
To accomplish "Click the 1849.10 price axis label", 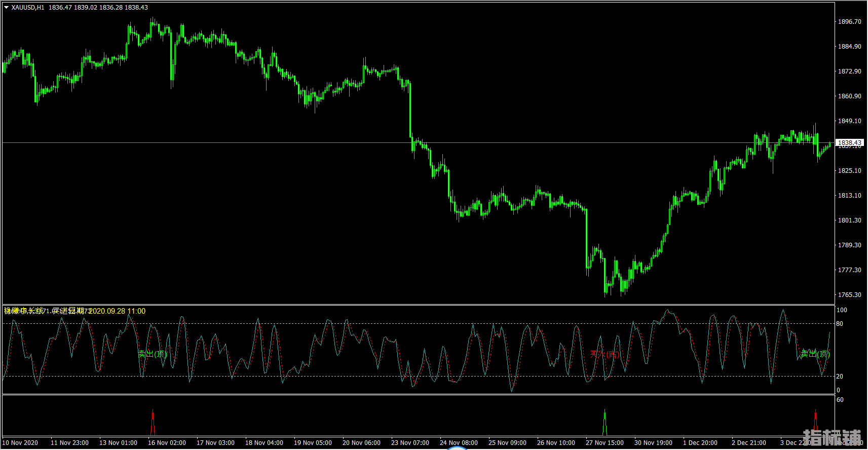I will 849,121.
